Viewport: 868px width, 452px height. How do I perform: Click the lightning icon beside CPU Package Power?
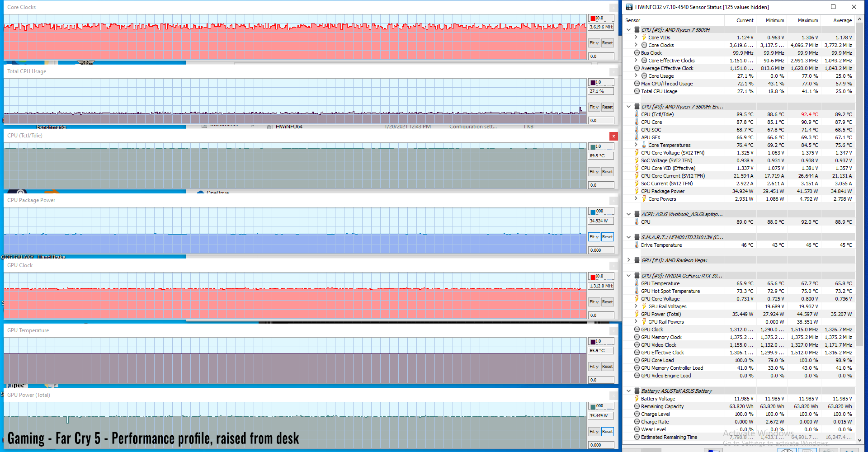pos(637,191)
